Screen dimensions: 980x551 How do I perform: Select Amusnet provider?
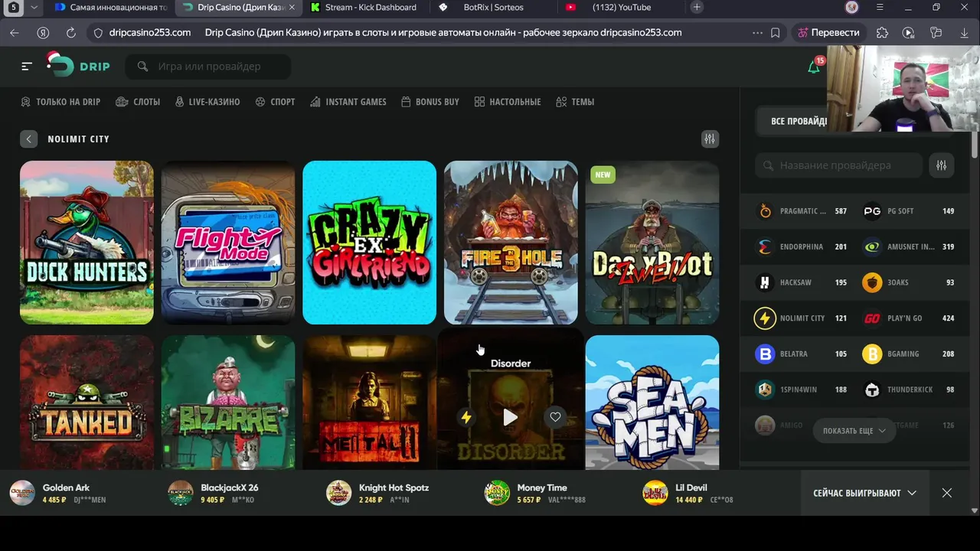click(x=909, y=247)
